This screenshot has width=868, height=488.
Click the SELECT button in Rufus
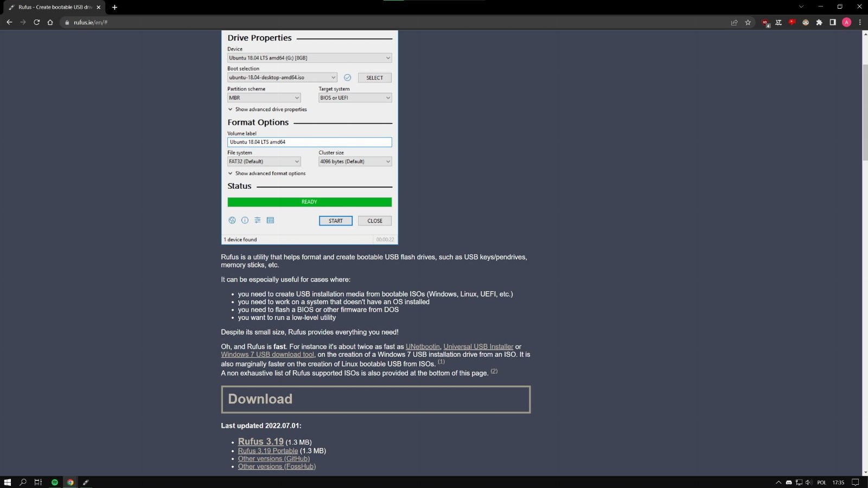(374, 78)
